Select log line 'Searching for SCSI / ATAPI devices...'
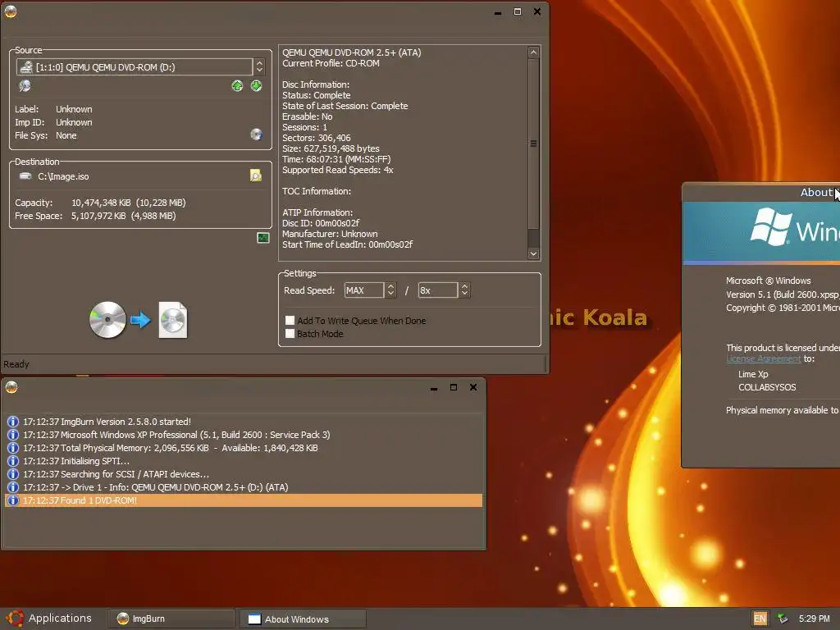Viewport: 840px width, 630px height. [x=244, y=474]
